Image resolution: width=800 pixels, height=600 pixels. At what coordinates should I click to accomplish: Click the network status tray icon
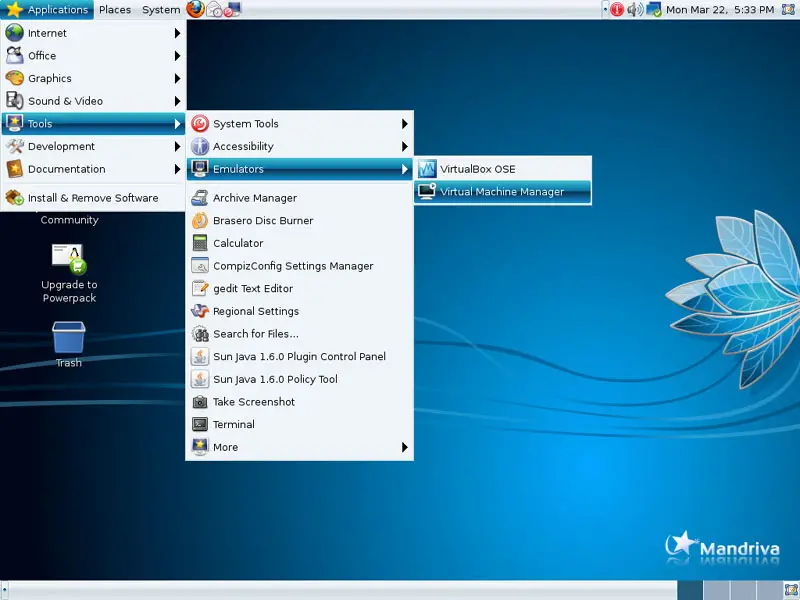[x=654, y=9]
